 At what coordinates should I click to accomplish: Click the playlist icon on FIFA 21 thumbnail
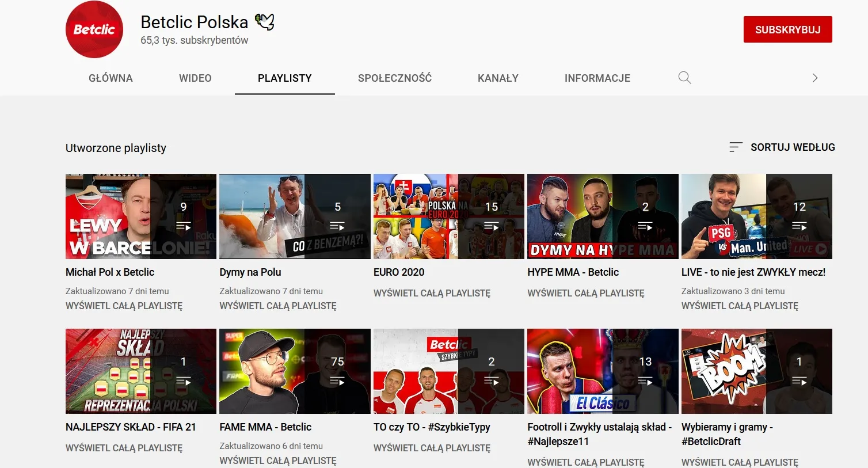pyautogui.click(x=184, y=381)
